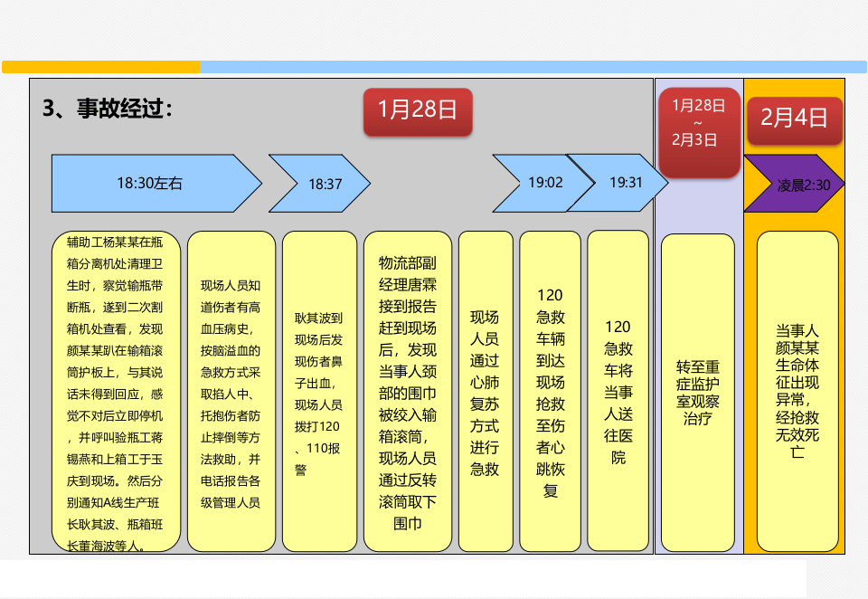Click the text box '物流部副经理唐霖接到报告'

point(408,391)
